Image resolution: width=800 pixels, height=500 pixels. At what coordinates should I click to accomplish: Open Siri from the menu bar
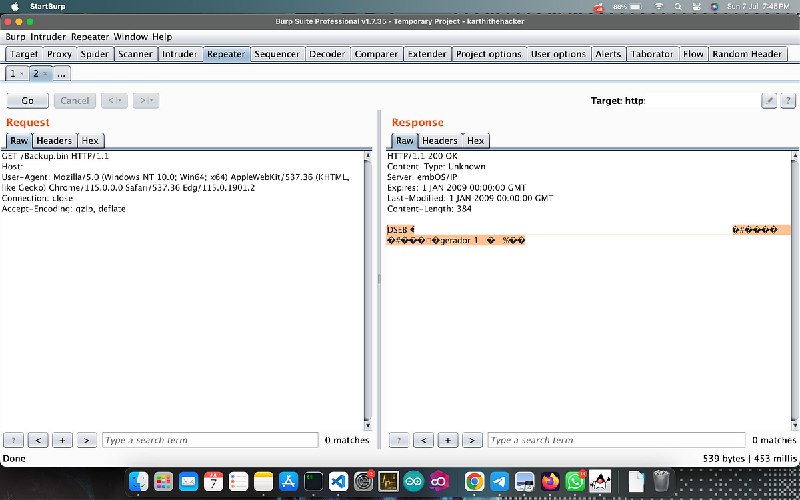(714, 7)
